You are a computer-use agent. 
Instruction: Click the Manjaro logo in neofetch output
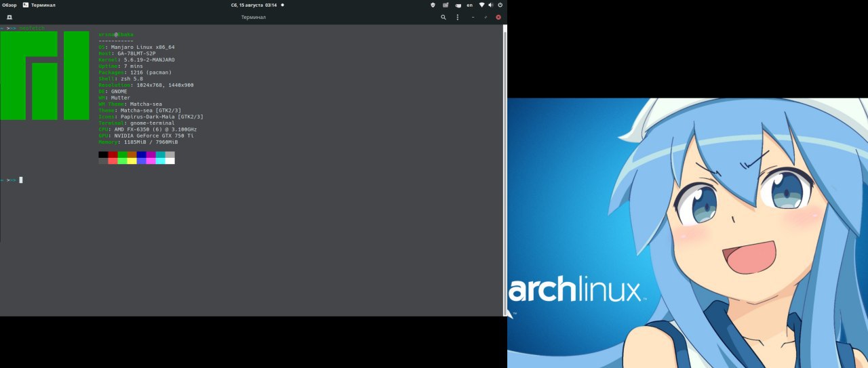pyautogui.click(x=45, y=75)
